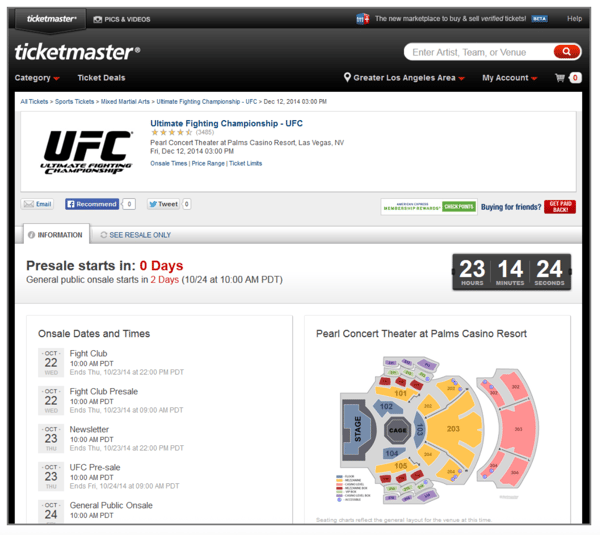Screen dimensions: 600x535
Task: Click the ticketmaster logo in header
Action: point(77,52)
